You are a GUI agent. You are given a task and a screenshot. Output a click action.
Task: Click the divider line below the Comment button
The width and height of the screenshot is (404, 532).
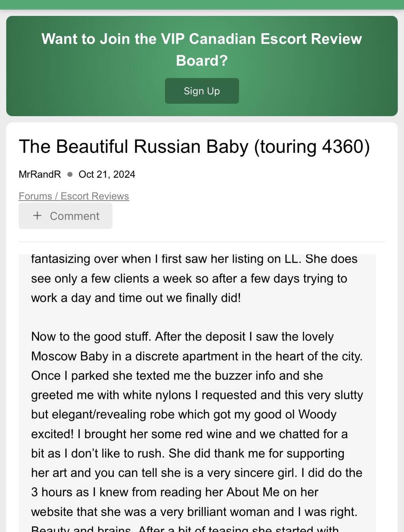[x=202, y=241]
